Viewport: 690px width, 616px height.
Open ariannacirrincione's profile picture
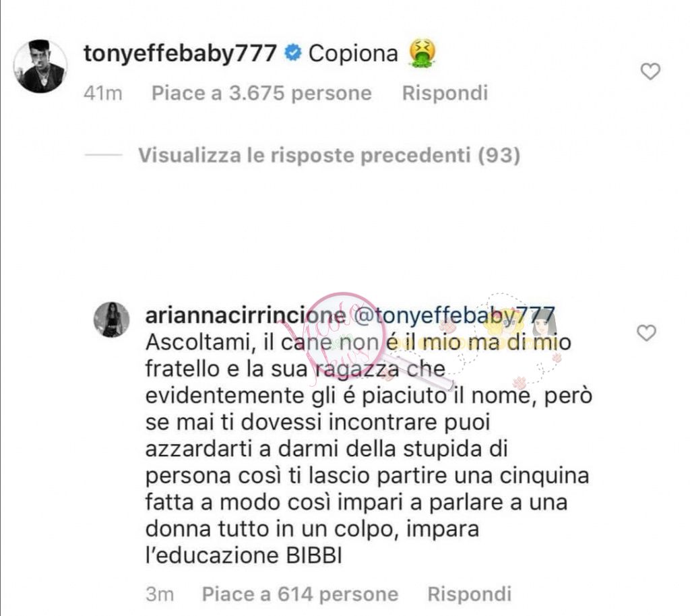click(112, 319)
